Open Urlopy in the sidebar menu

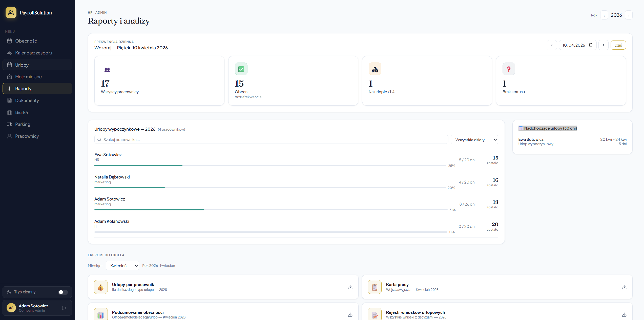[22, 65]
